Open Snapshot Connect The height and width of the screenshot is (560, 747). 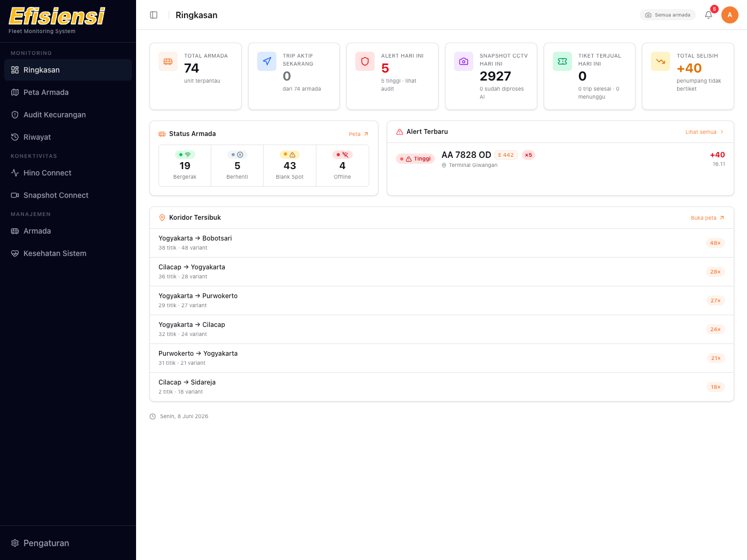coord(68,195)
